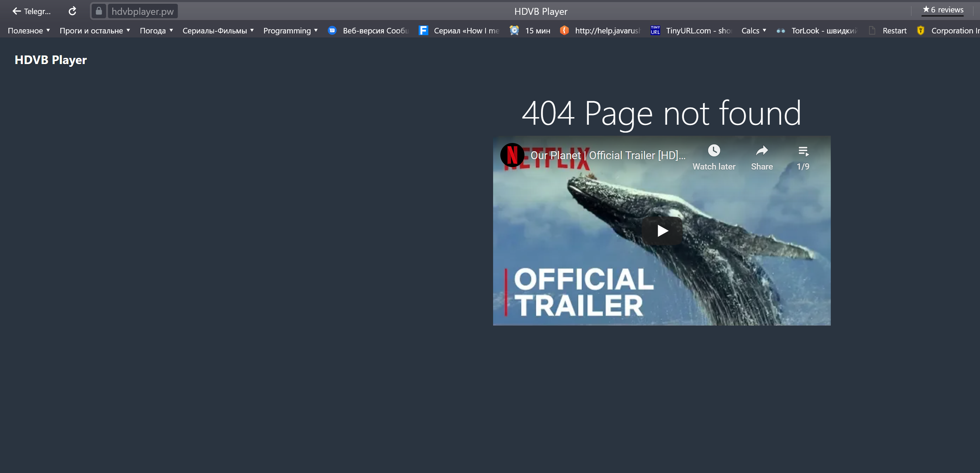
Task: Play the Our Planet trailer video
Action: pos(662,231)
